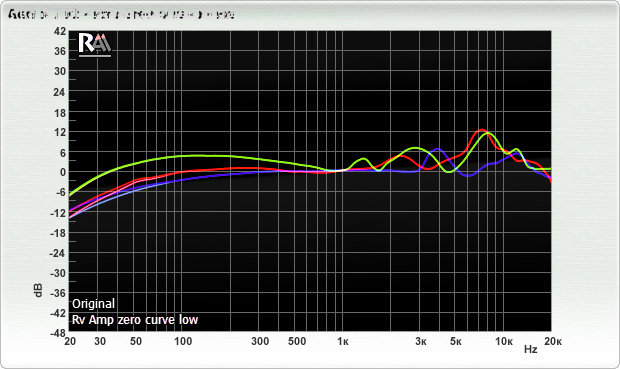The width and height of the screenshot is (620, 369).
Task: Click the 1k frequency axis label
Action: pyautogui.click(x=343, y=342)
